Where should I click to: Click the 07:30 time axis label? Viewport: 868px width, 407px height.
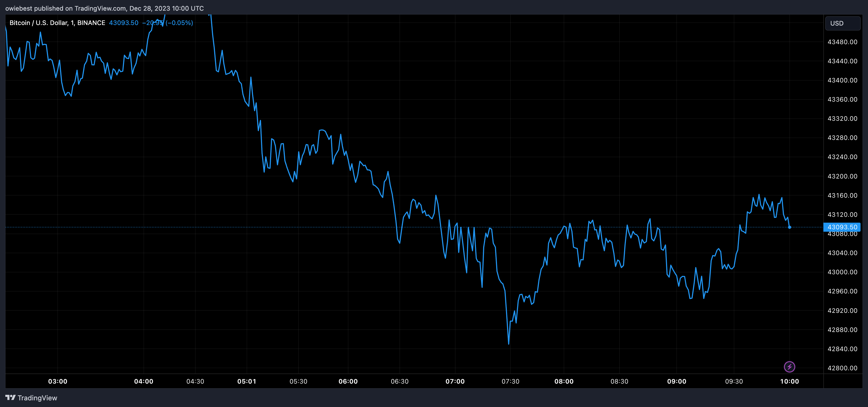[x=511, y=381]
